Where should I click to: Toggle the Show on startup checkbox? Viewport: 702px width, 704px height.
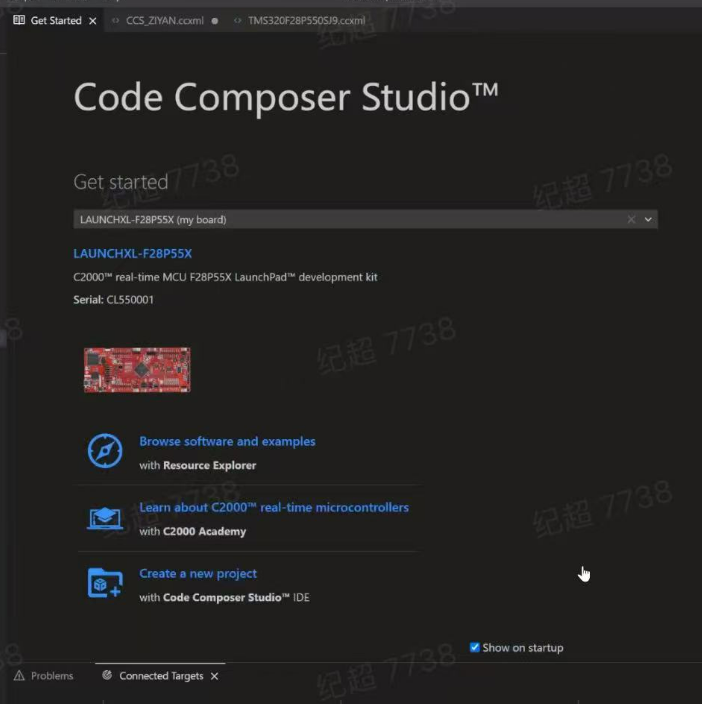[x=474, y=647]
